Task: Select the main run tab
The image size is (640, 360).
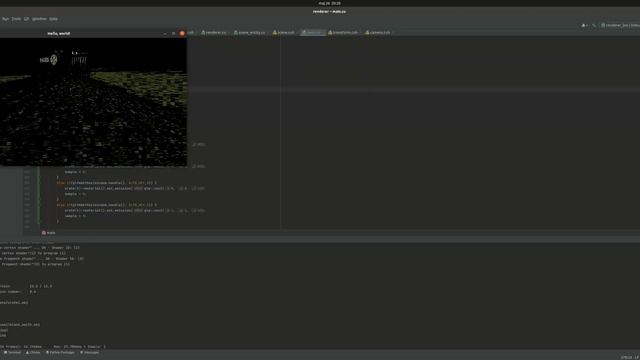Action: click(49, 233)
